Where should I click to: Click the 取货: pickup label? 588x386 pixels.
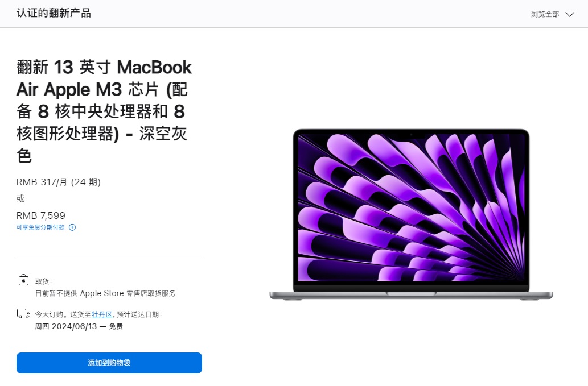tap(43, 281)
